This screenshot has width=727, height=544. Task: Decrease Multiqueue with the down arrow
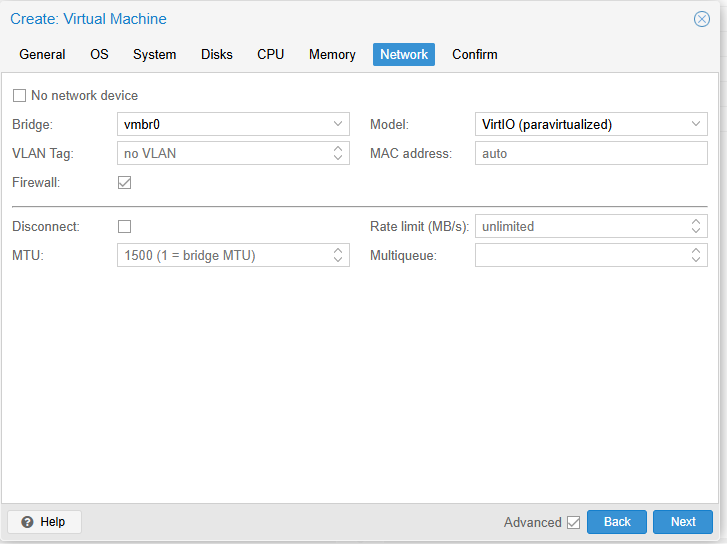(x=695, y=260)
